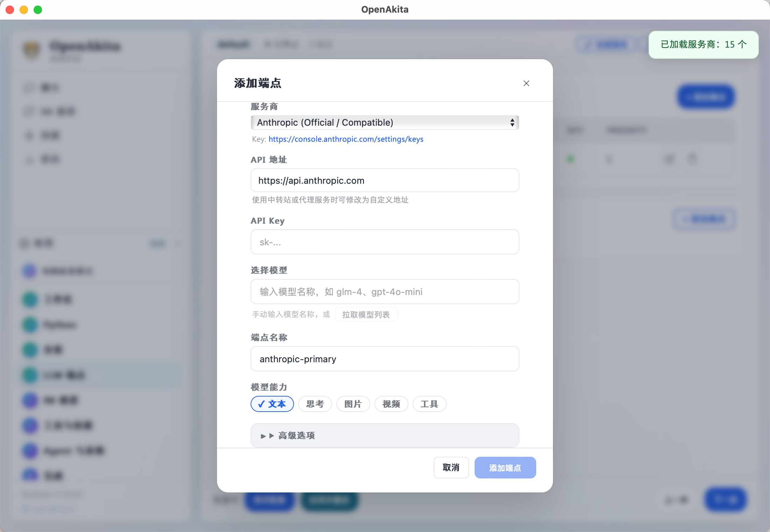
Task: Click the stepper arrows on 服务商 selector
Action: (x=513, y=122)
